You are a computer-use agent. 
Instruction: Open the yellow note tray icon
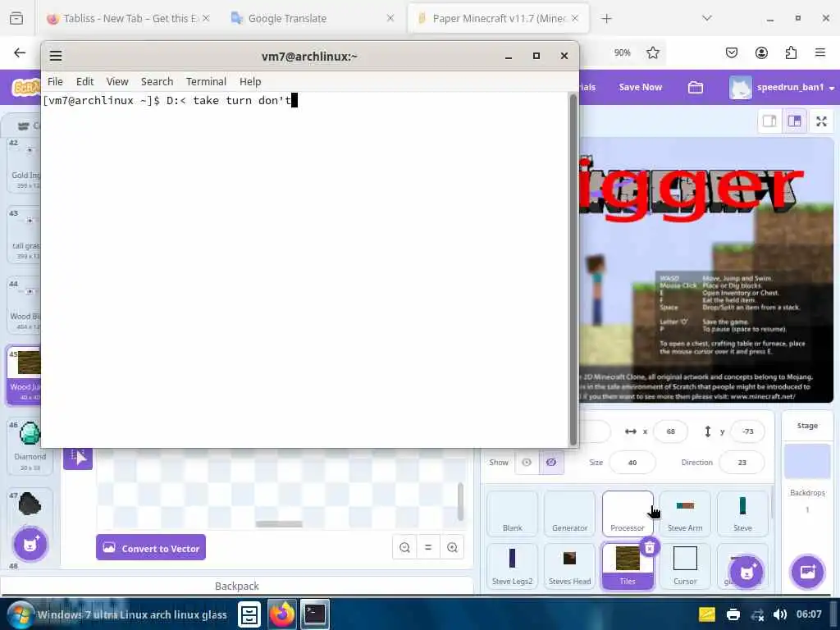click(707, 614)
